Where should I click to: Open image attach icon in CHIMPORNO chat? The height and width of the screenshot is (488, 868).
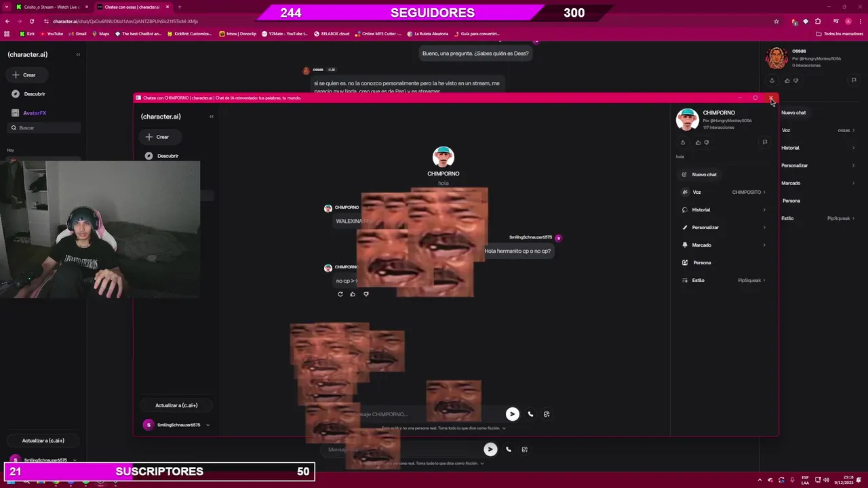[547, 414]
